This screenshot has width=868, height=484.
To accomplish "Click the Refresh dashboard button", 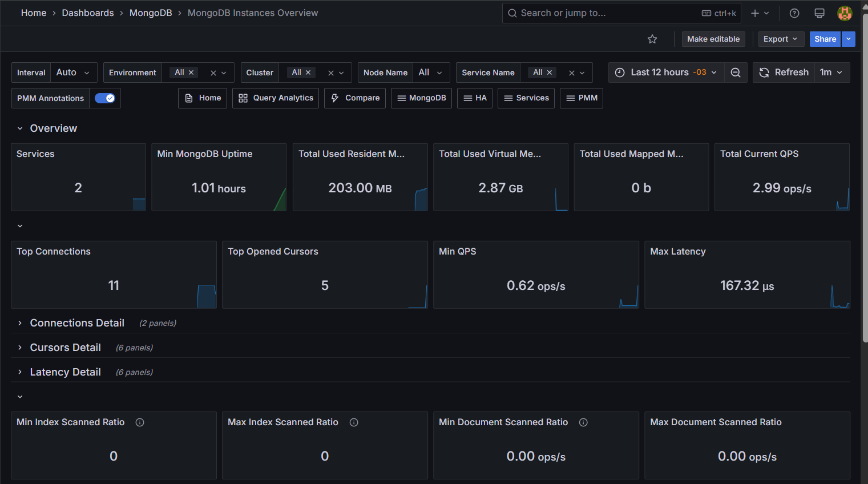I will tap(783, 72).
